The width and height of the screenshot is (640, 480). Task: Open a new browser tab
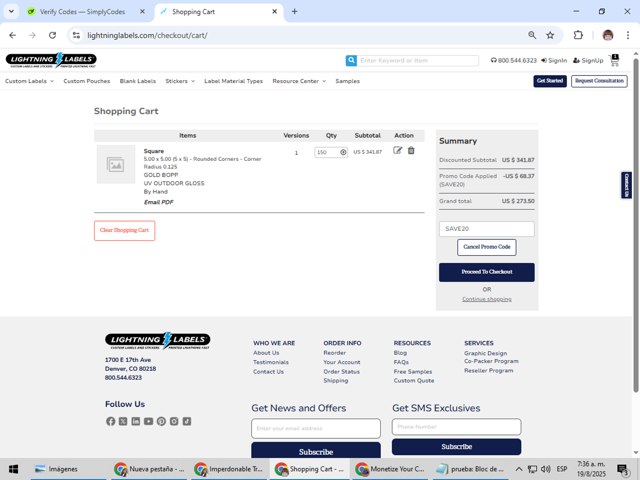point(294,11)
